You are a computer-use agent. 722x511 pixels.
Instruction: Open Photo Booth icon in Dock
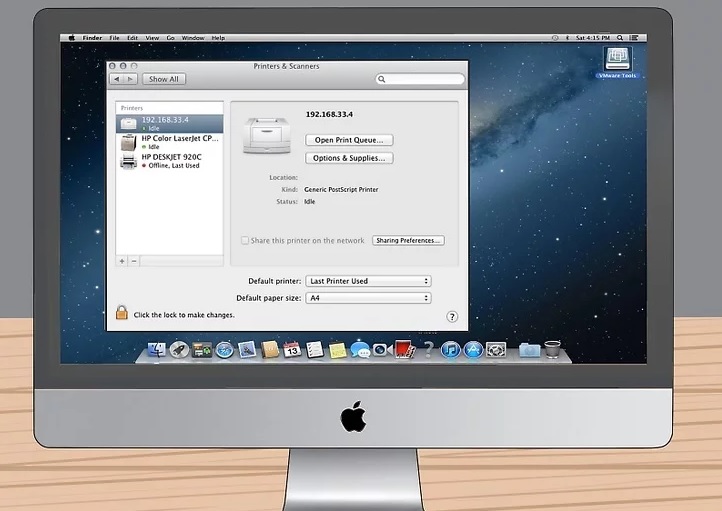[405, 349]
